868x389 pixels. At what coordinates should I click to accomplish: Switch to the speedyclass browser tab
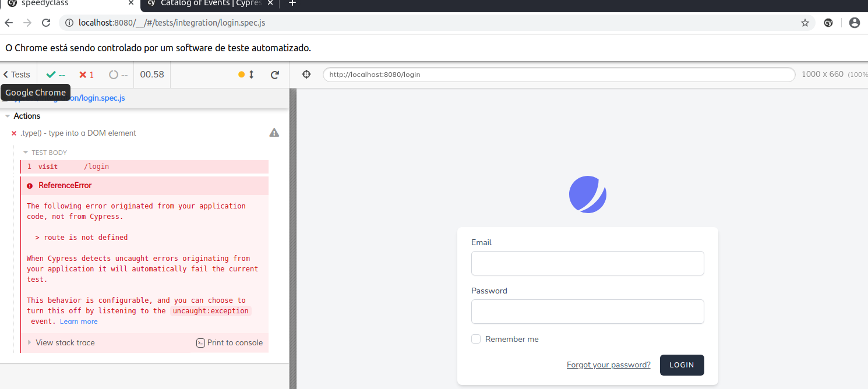(x=70, y=3)
